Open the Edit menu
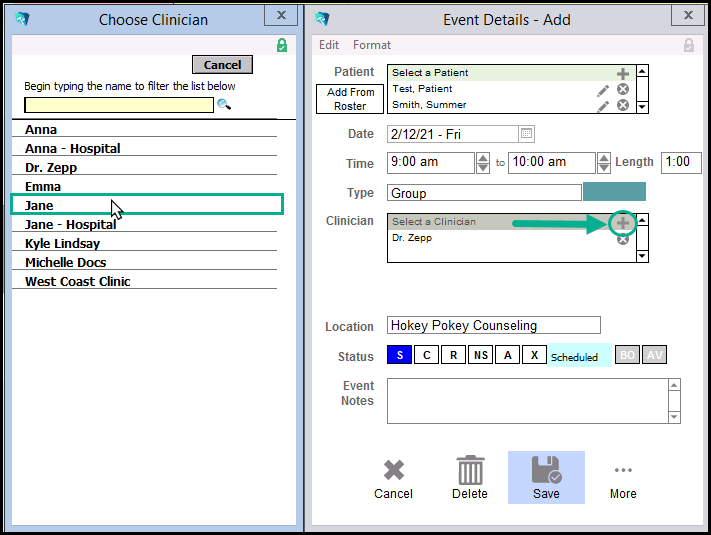The height and width of the screenshot is (535, 711). coord(329,45)
